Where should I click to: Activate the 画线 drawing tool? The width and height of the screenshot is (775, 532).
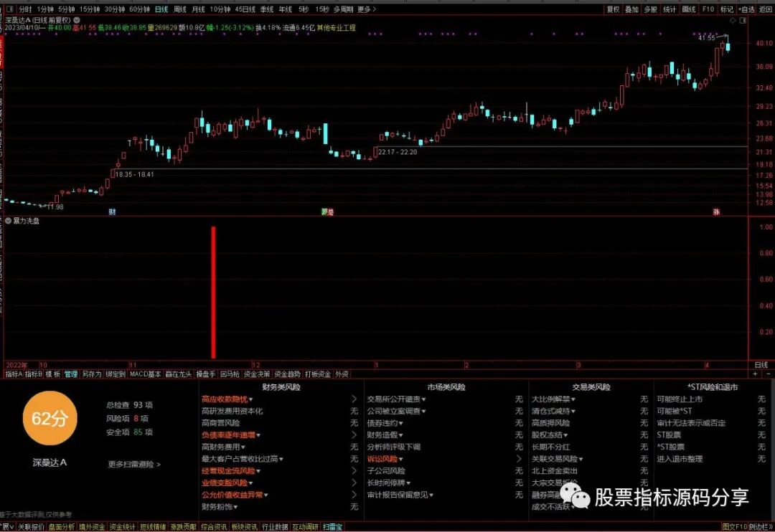pos(688,9)
